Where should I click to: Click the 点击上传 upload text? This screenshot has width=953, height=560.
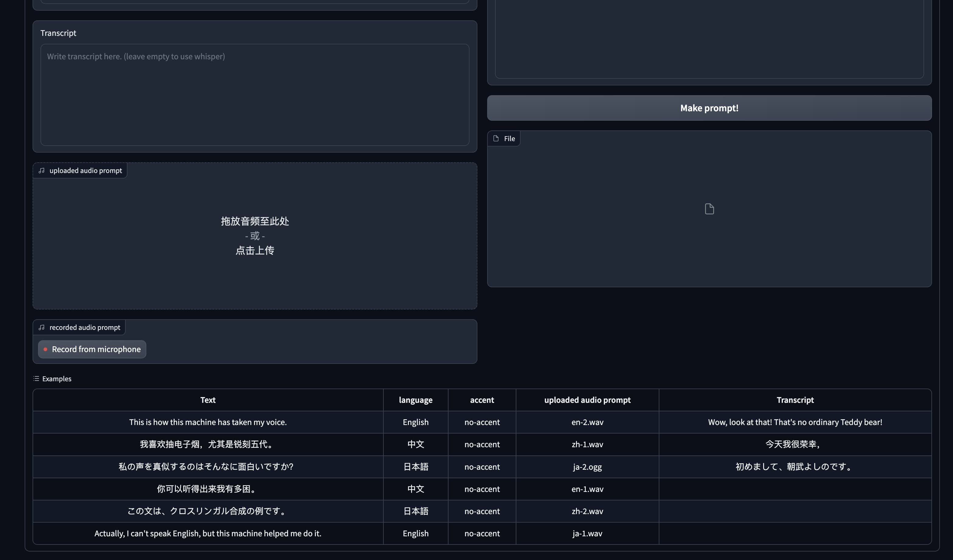pyautogui.click(x=254, y=251)
